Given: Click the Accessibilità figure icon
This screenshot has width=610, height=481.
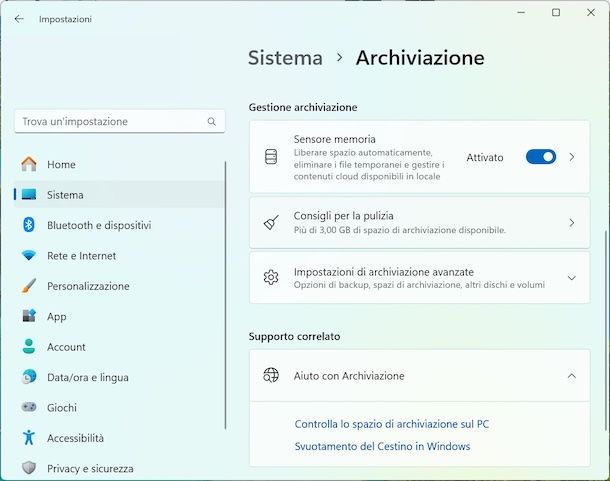Looking at the screenshot, I should [29, 438].
